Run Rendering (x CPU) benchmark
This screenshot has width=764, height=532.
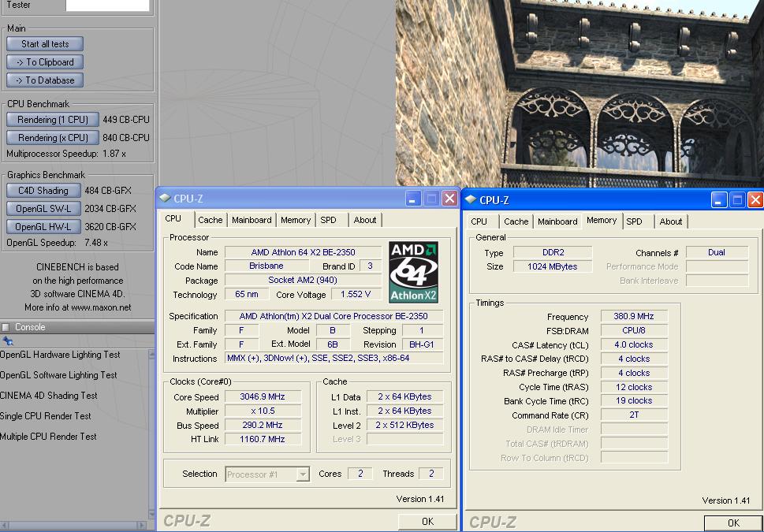click(53, 137)
